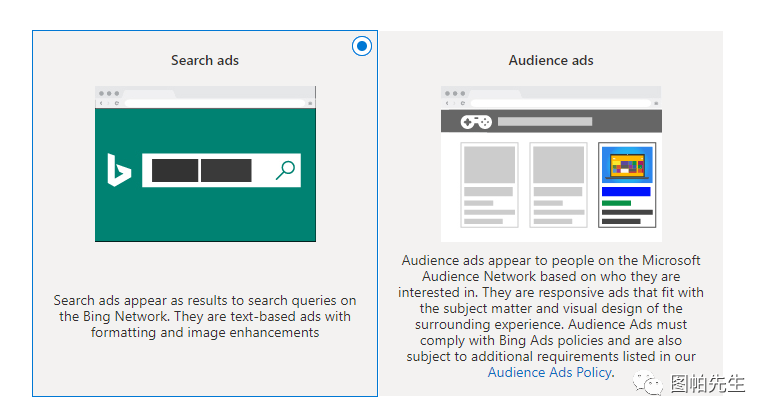Click the window dots in Search ads illustration
This screenshot has width=770, height=417.
108,93
